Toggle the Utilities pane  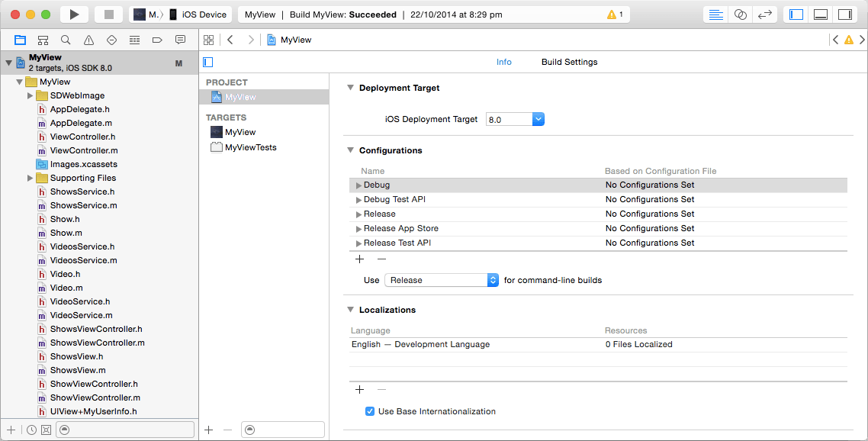845,14
